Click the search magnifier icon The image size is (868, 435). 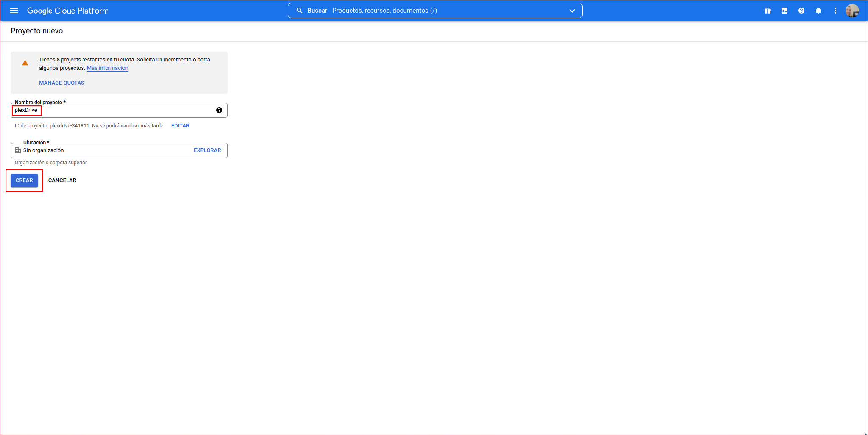coord(299,11)
